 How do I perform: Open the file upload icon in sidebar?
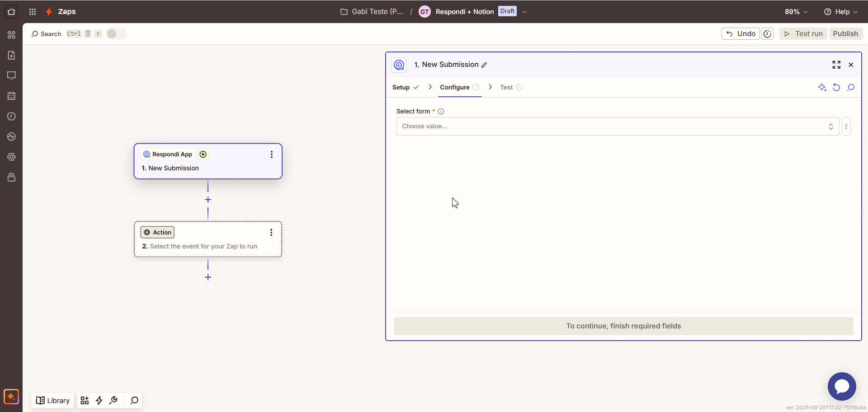coord(11,55)
